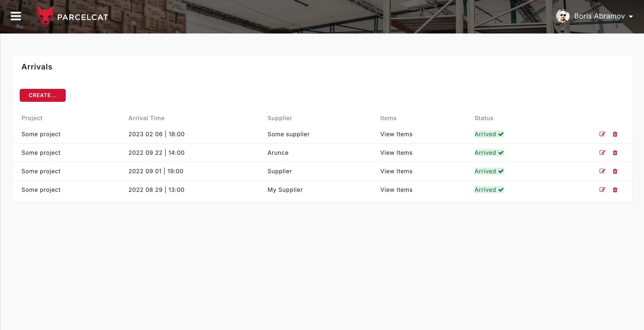
Task: Edit the My Supplier arrival
Action: coord(602,190)
